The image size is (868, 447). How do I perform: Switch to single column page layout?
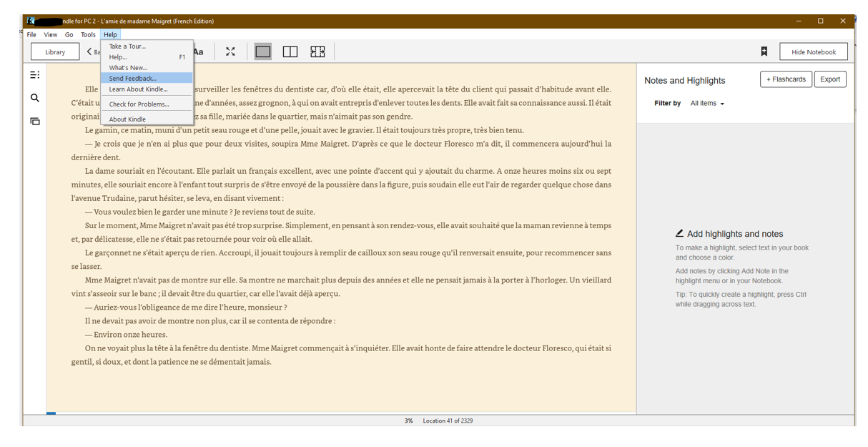coord(263,51)
